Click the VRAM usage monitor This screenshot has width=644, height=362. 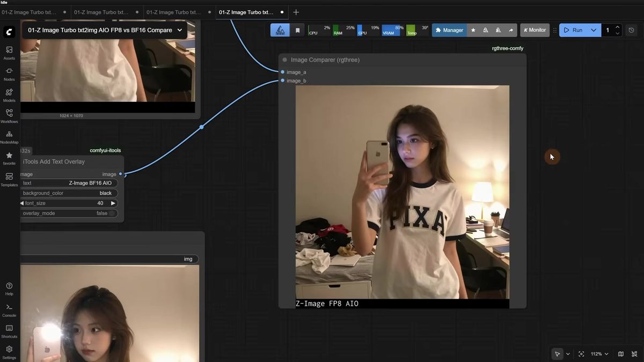393,30
